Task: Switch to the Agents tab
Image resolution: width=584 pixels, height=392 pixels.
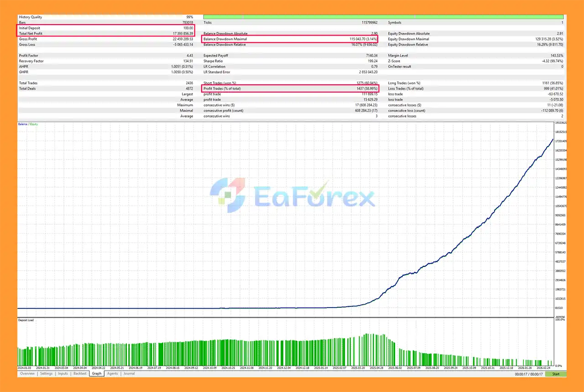Action: (x=112, y=373)
